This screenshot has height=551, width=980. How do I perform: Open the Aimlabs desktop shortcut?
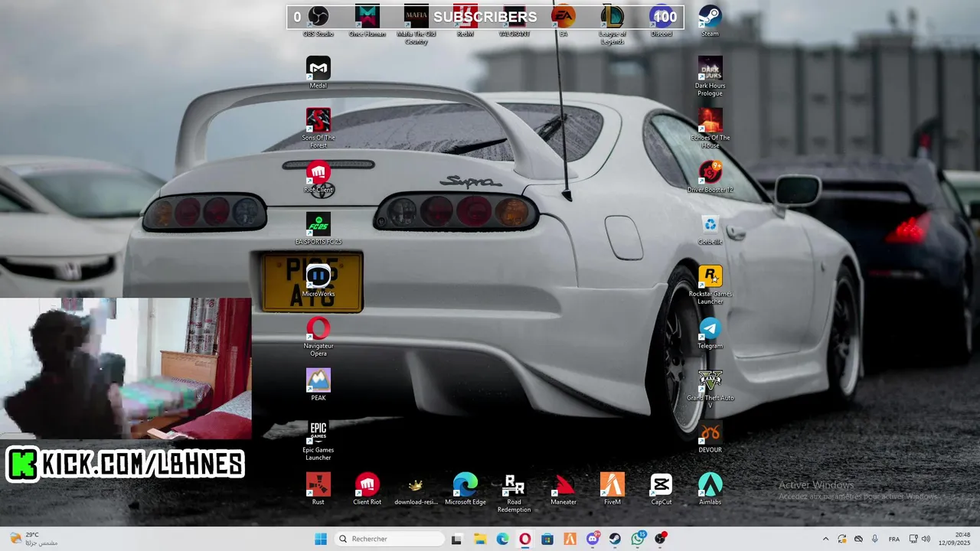(x=710, y=489)
